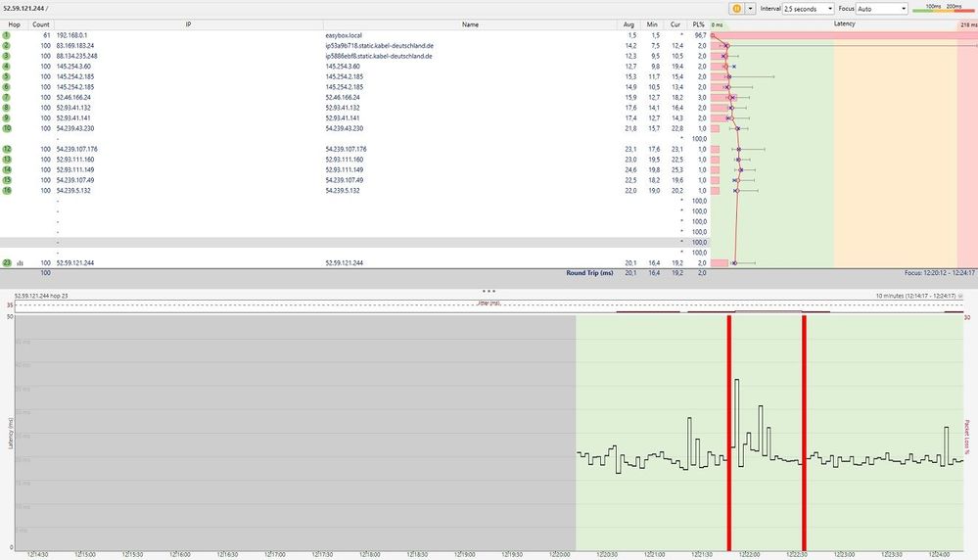
Task: Click the hop 3 green circle icon
Action: click(x=6, y=56)
